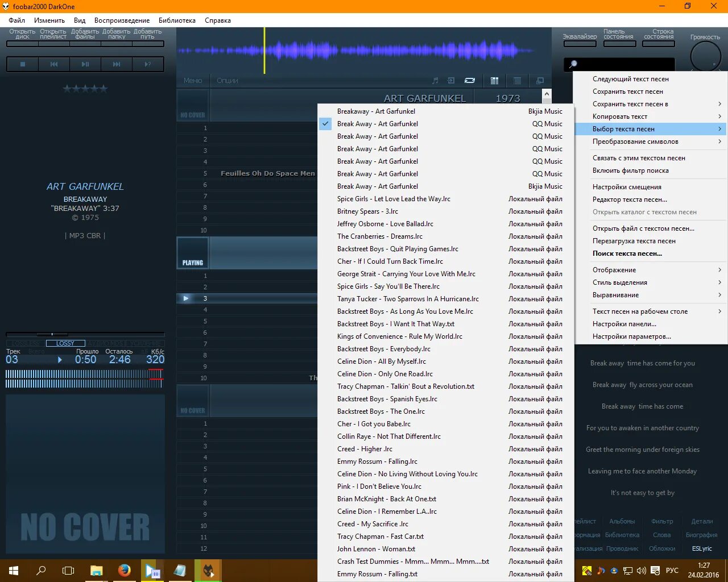The image size is (728, 582).
Task: Click the playlist import icon beside note
Action: pos(451,81)
